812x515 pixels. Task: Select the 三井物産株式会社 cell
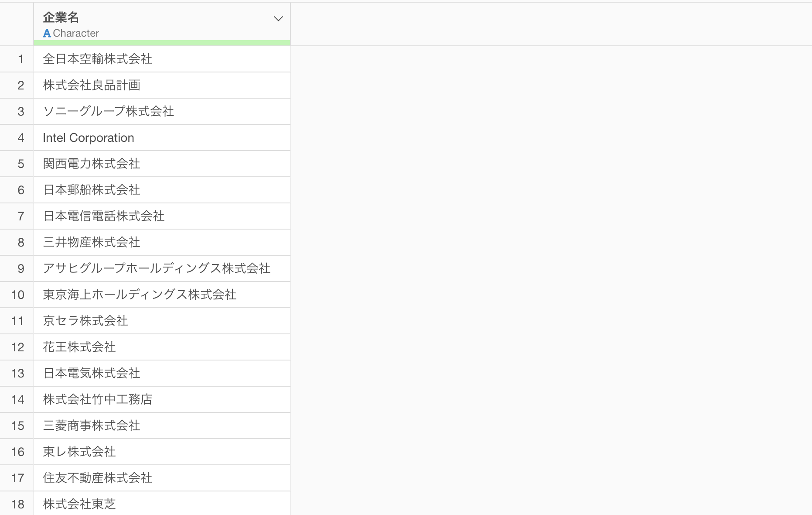pyautogui.click(x=92, y=242)
